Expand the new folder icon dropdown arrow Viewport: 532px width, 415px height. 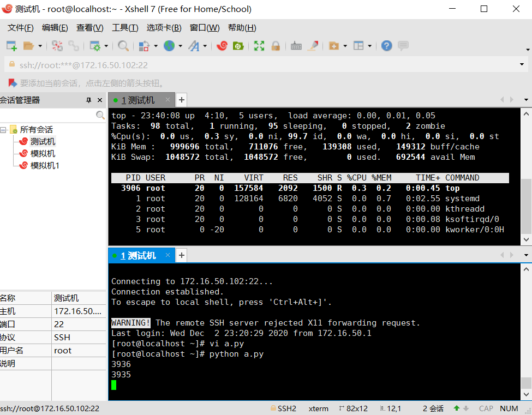tap(345, 46)
